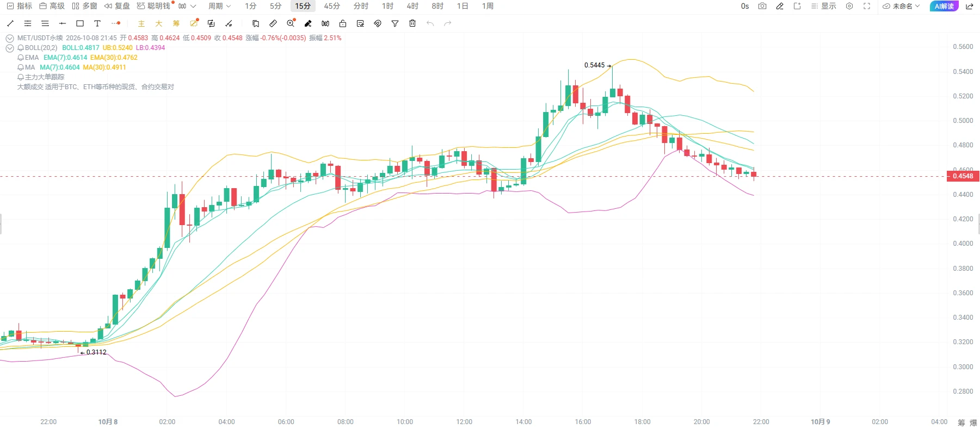Redo the last undone action

(x=447, y=23)
